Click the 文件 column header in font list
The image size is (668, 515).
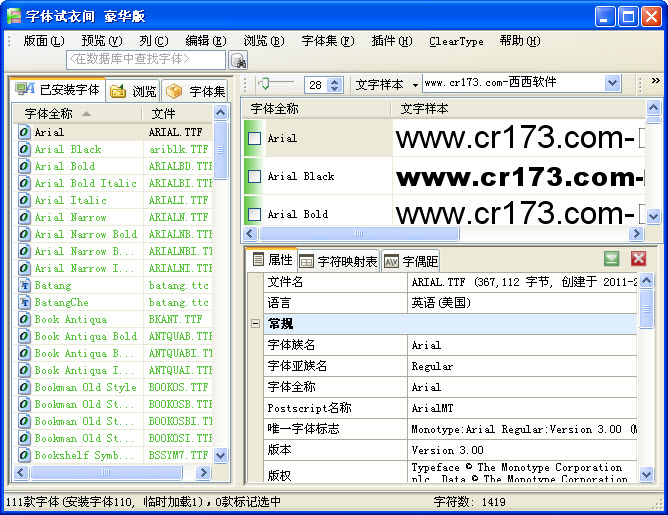point(177,114)
